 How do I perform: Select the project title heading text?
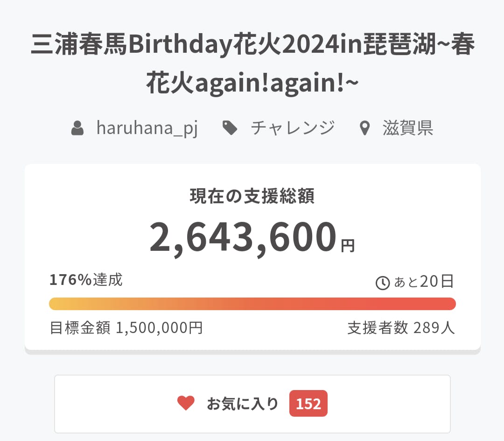click(252, 47)
